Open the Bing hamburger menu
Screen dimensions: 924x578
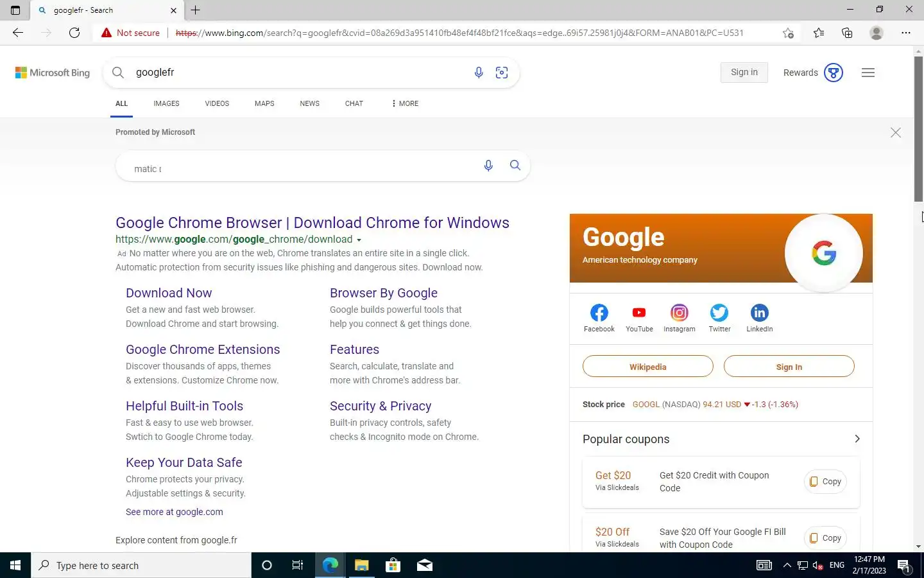pyautogui.click(x=868, y=73)
